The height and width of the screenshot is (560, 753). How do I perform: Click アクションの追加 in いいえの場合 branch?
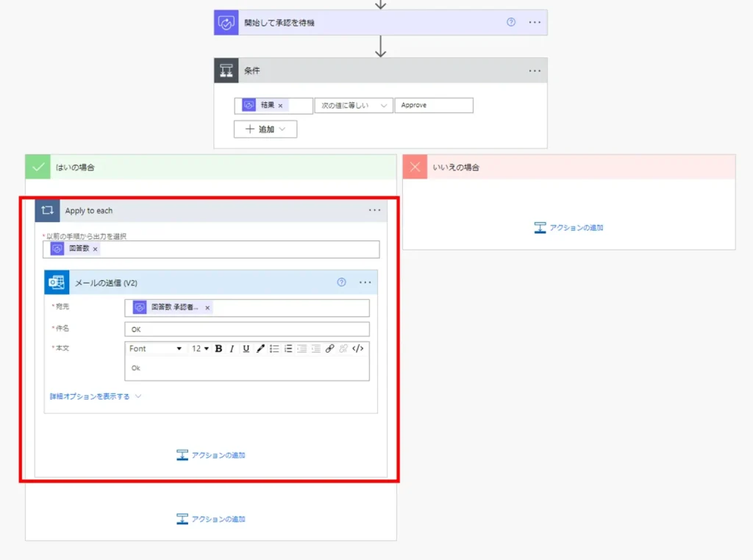568,228
